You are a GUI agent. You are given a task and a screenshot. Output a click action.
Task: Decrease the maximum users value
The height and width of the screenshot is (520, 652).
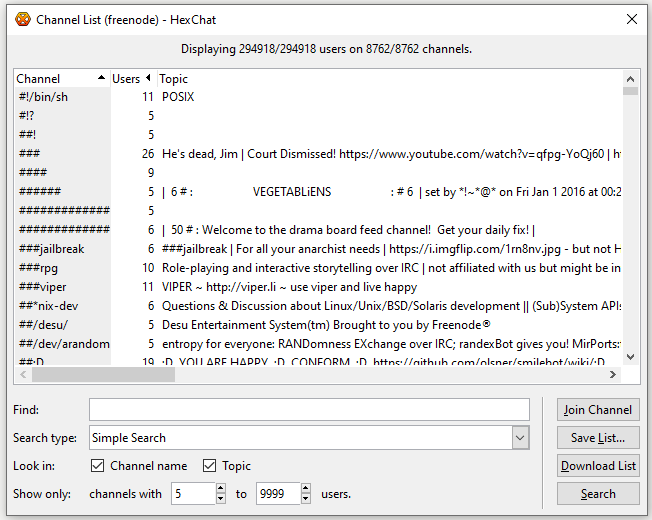pyautogui.click(x=306, y=499)
